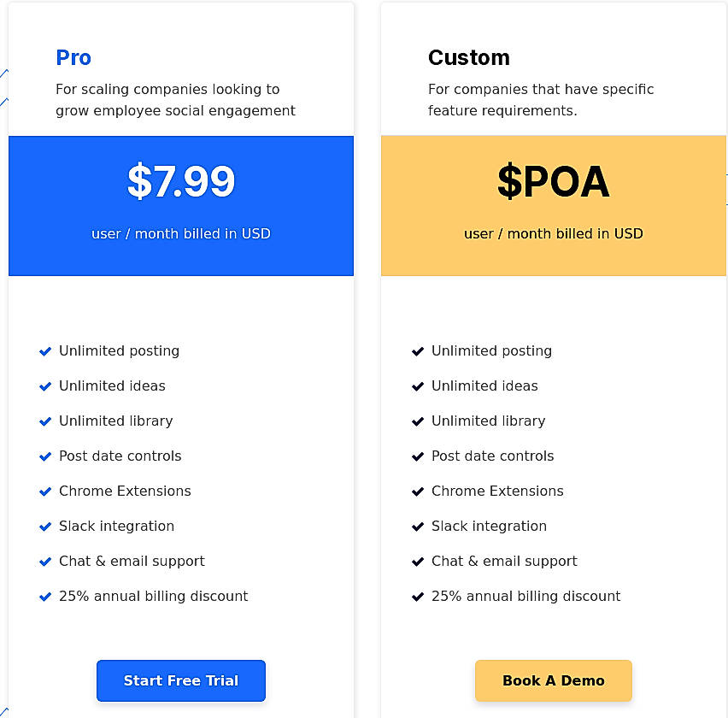This screenshot has width=728, height=718.
Task: Click the Start Free Trial button
Action: click(181, 680)
